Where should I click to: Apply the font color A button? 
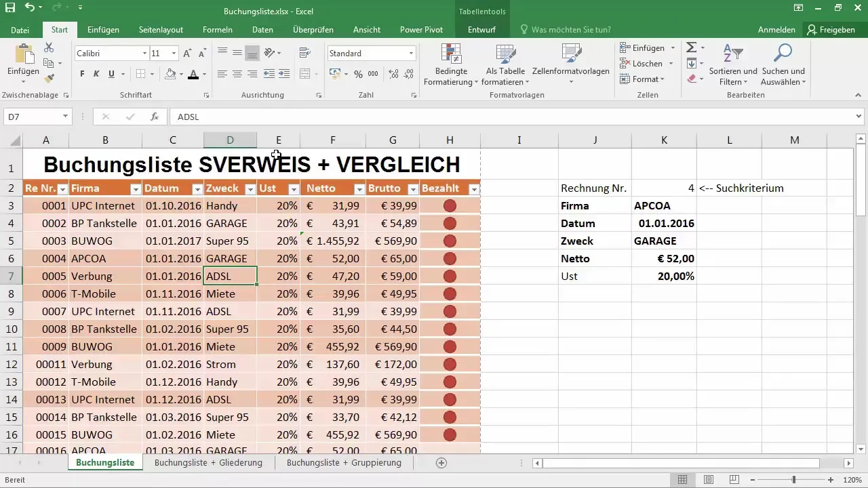pos(193,74)
